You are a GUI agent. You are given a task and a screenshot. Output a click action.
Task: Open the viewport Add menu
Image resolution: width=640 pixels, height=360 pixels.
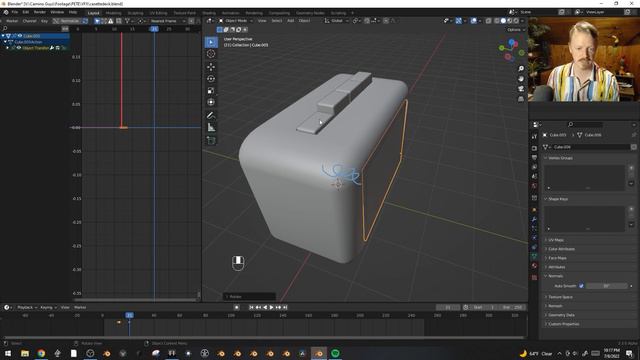(291, 21)
